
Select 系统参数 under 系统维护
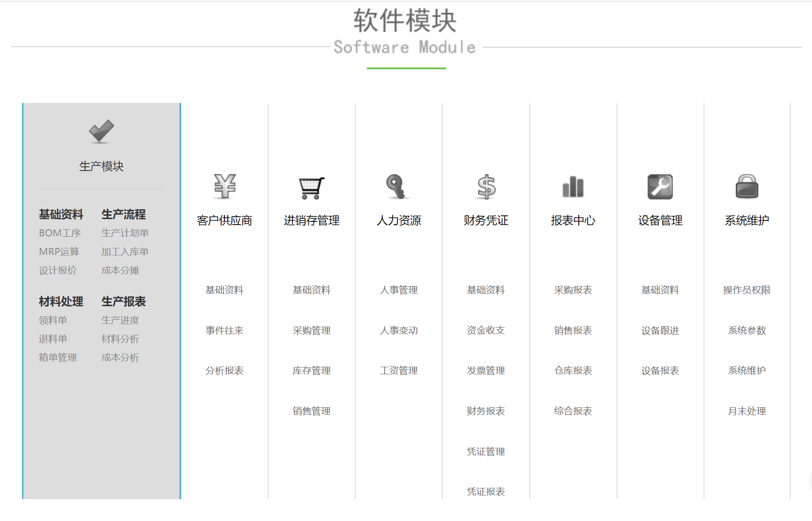747,330
